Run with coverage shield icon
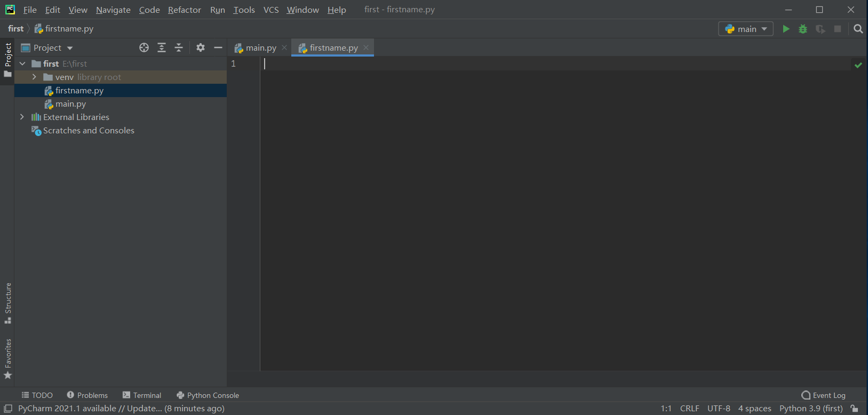The height and width of the screenshot is (415, 868). pyautogui.click(x=821, y=29)
